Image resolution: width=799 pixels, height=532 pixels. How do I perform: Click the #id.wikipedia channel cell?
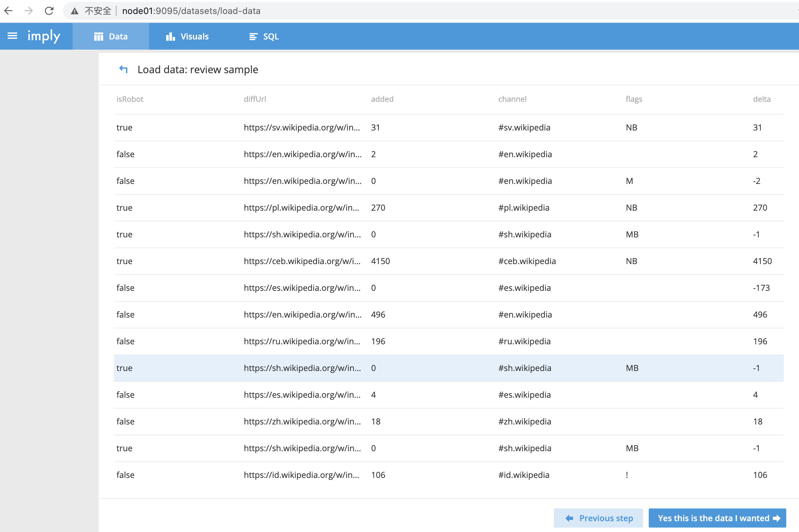(524, 475)
